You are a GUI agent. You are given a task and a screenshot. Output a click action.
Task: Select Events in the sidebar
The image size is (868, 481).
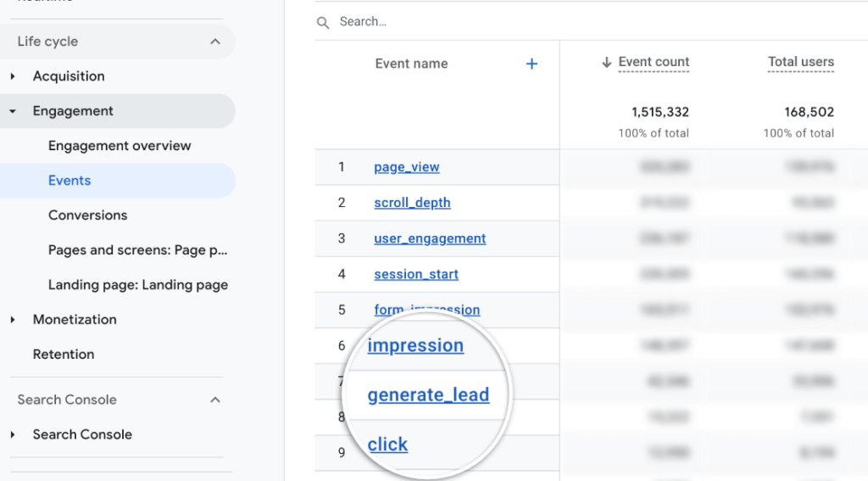pos(70,181)
